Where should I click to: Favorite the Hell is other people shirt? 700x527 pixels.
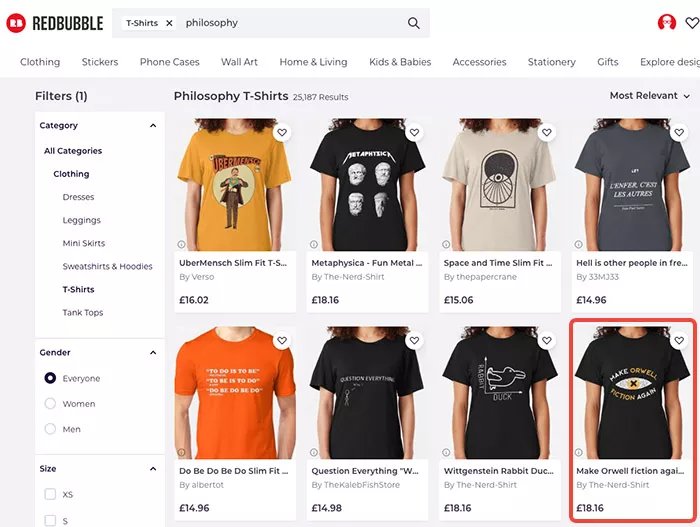[x=679, y=133]
